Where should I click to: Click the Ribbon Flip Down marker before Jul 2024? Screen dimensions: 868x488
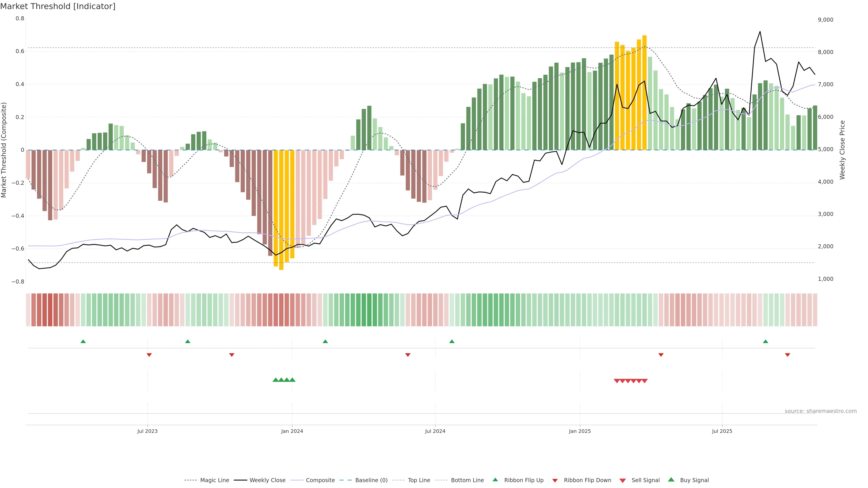408,355
